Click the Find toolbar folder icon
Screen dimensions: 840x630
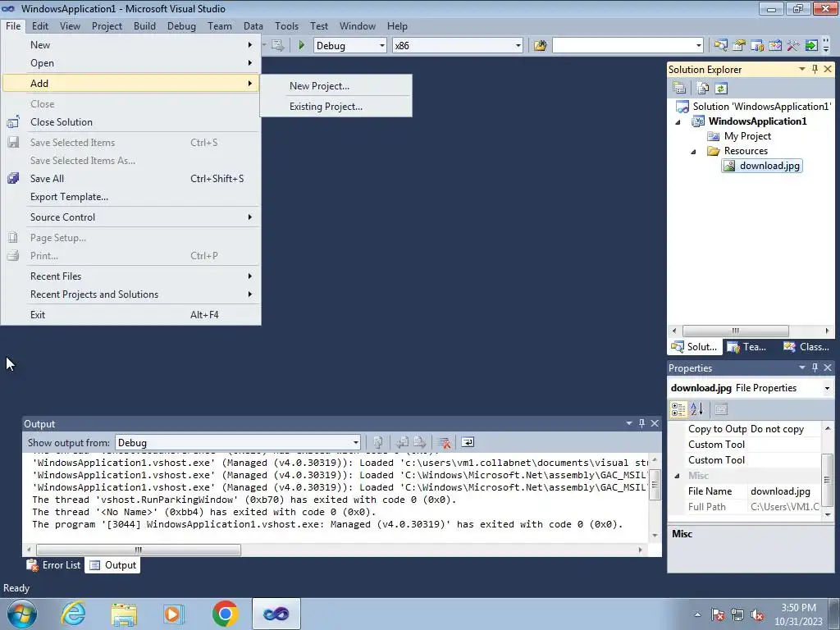point(540,46)
